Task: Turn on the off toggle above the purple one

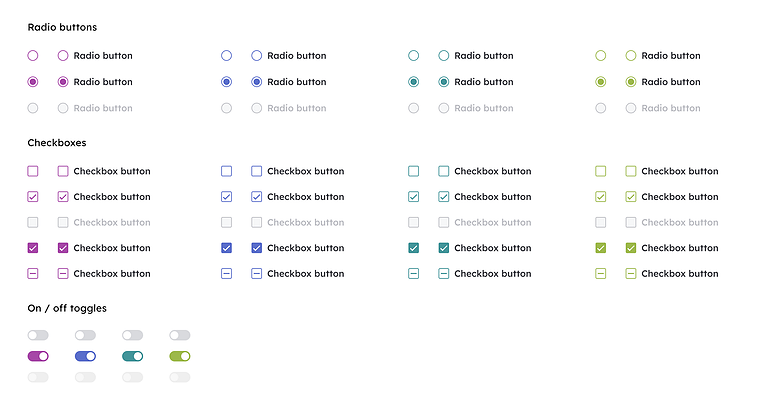Action: (38, 335)
